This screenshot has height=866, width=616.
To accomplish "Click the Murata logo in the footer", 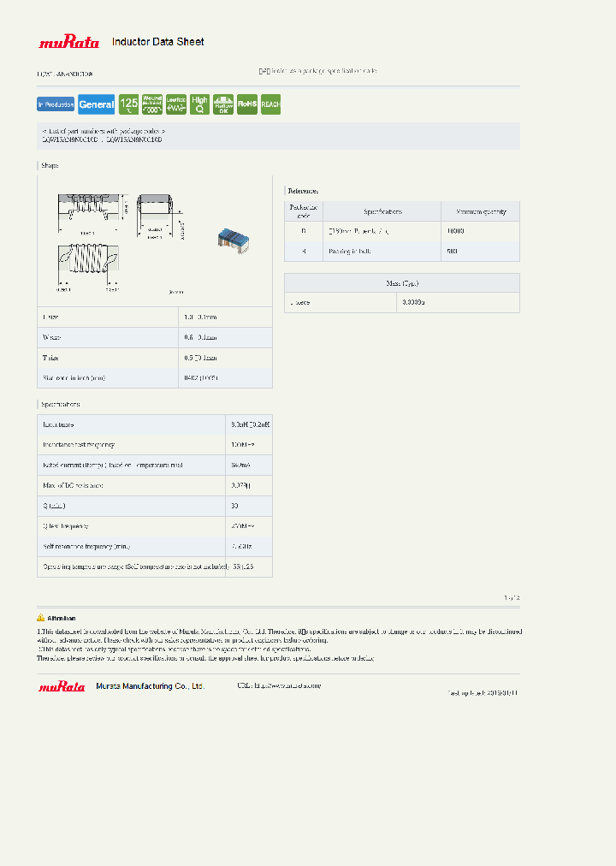I will click(x=62, y=686).
